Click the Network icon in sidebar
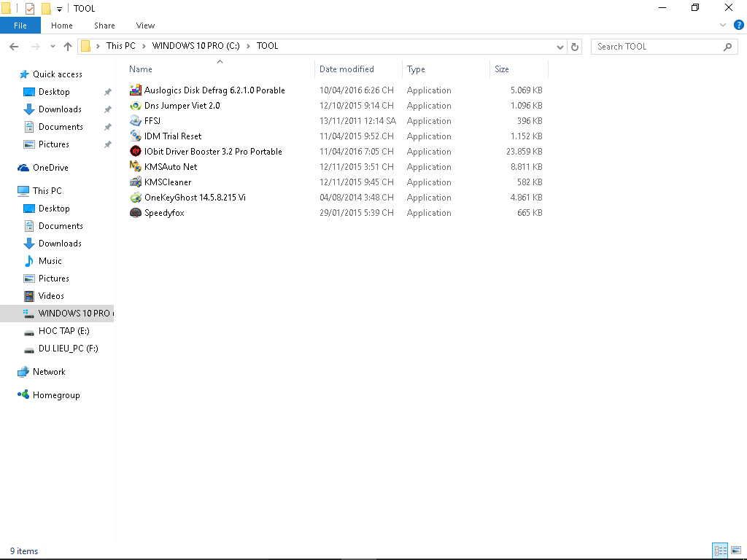The width and height of the screenshot is (747, 560). tap(23, 372)
